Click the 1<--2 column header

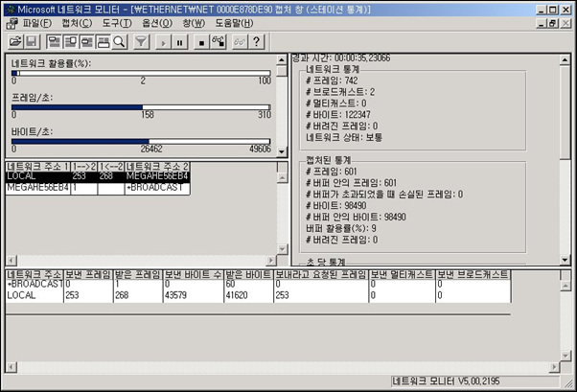(x=111, y=167)
